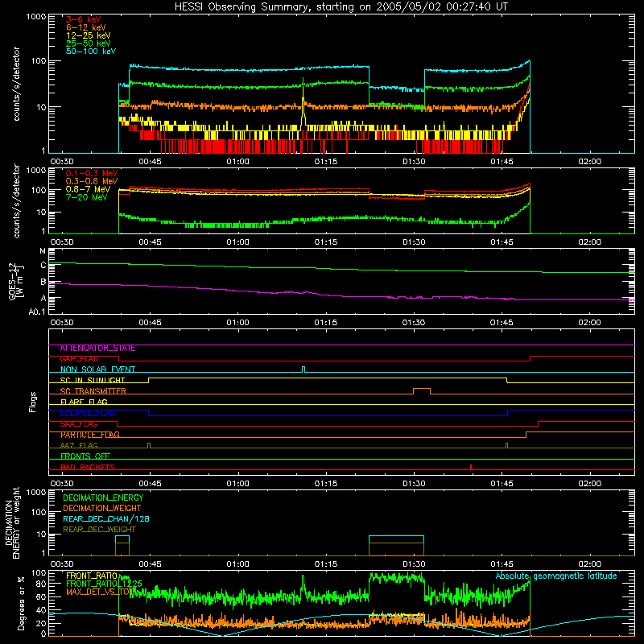Click the DECIMATION_WEIGHT legend label

tap(102, 509)
